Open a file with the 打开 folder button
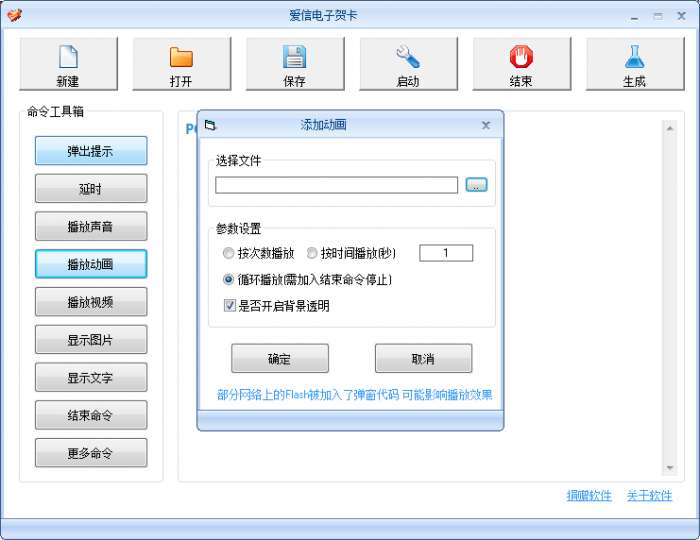Image resolution: width=700 pixels, height=540 pixels. [x=182, y=64]
